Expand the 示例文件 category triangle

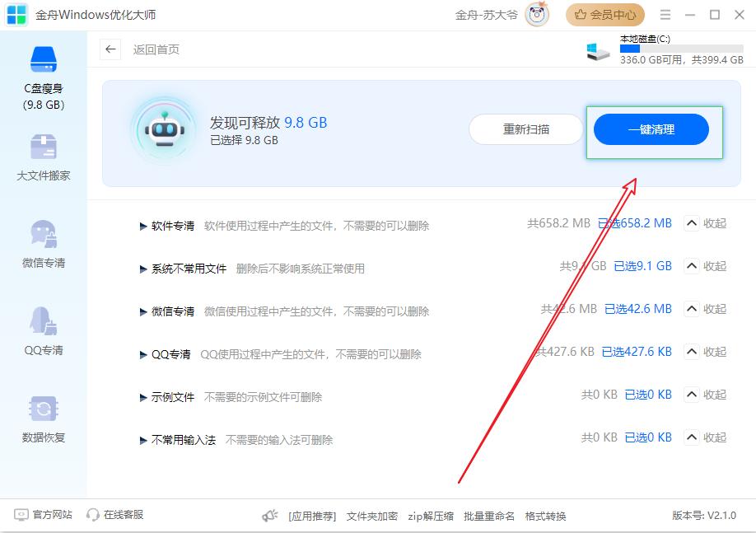click(143, 397)
